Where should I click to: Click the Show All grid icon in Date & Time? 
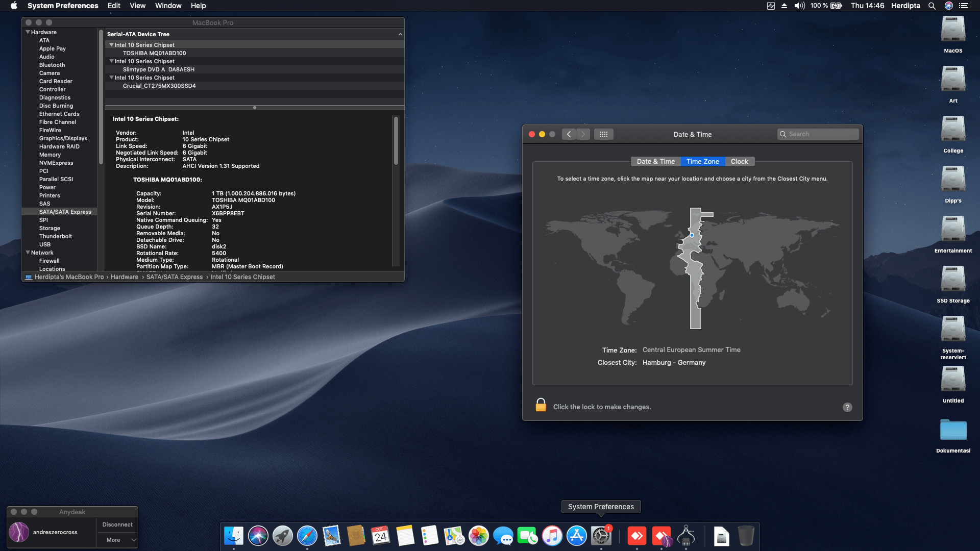pos(603,134)
